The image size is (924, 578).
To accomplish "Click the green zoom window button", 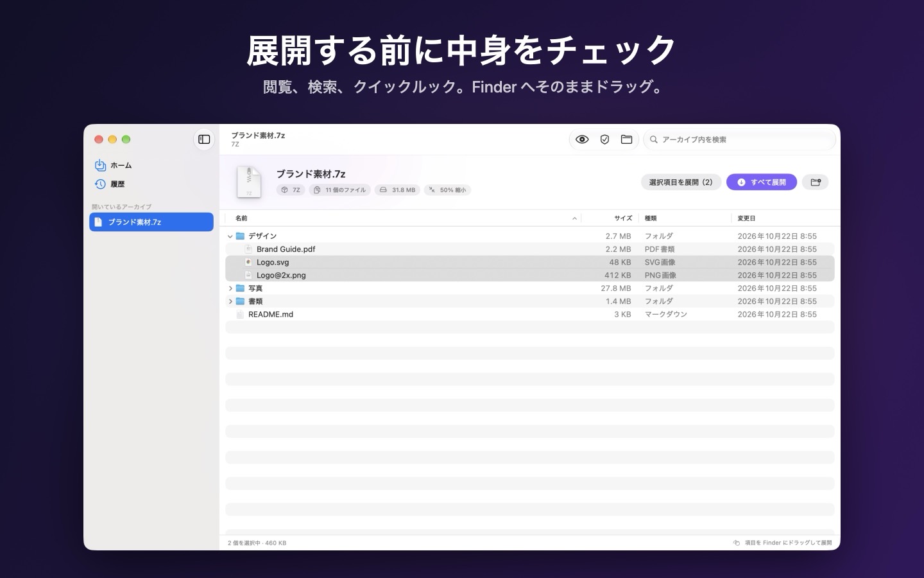I will click(126, 139).
